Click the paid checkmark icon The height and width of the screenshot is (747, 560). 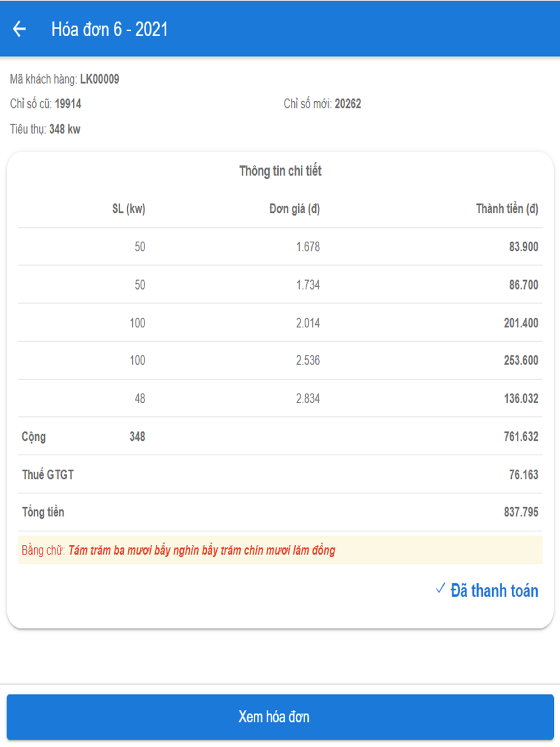point(441,589)
